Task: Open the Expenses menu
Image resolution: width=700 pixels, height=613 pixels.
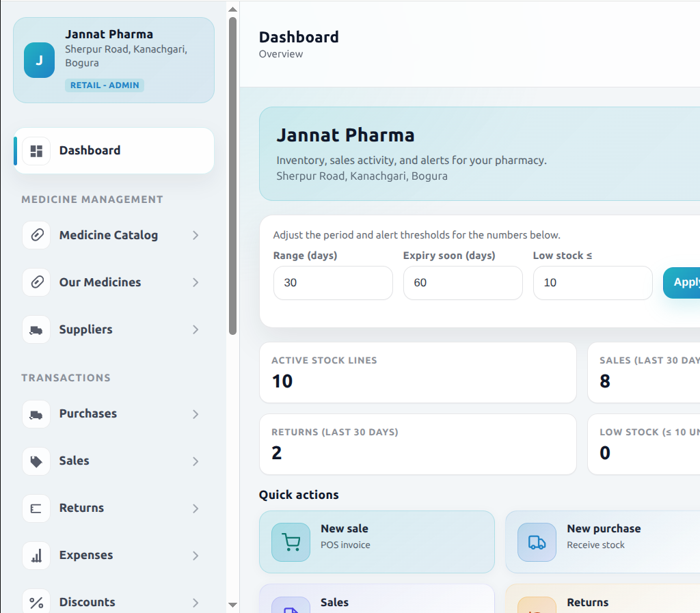Action: click(114, 556)
